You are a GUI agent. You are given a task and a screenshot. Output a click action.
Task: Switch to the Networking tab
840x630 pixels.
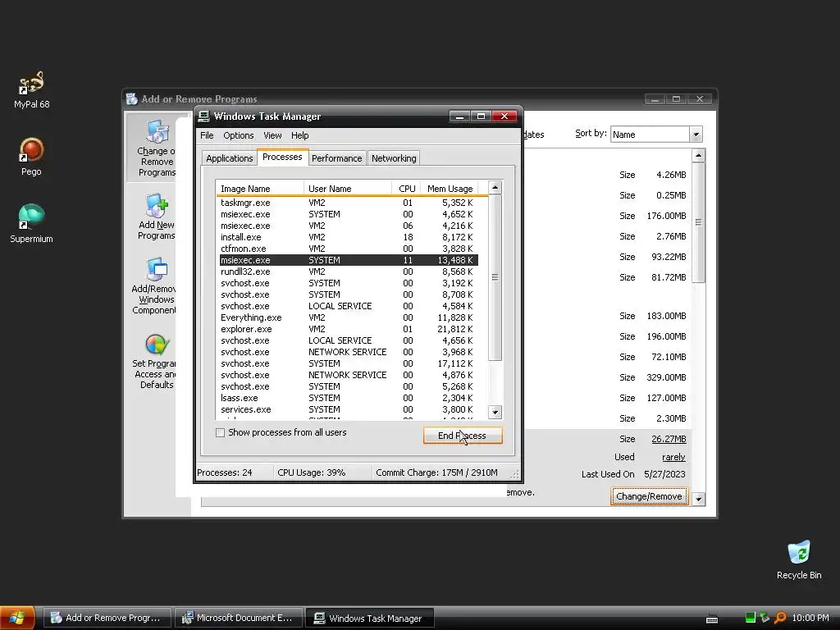click(x=394, y=158)
